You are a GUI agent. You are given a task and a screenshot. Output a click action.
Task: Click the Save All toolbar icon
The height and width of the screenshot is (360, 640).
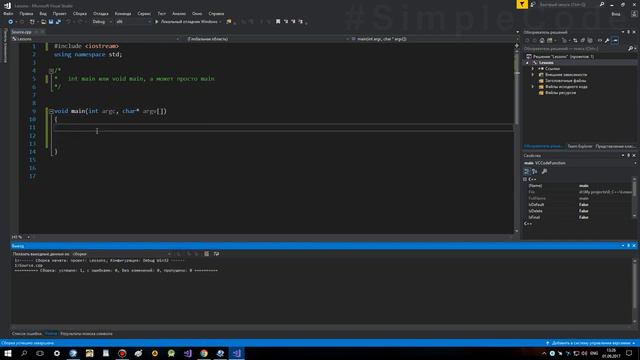[58, 22]
